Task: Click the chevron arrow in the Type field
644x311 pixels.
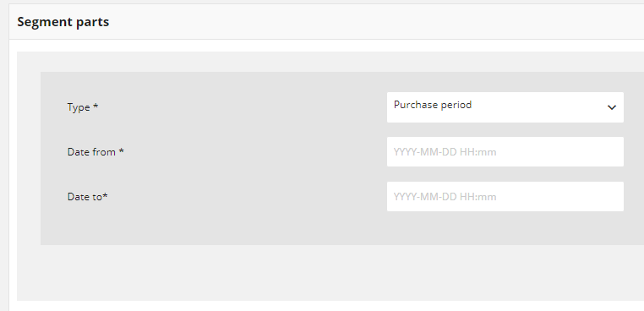Action: pos(612,107)
